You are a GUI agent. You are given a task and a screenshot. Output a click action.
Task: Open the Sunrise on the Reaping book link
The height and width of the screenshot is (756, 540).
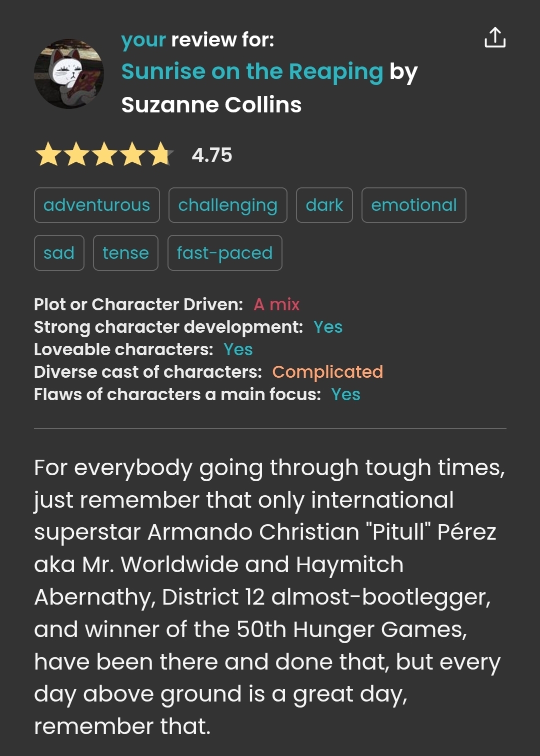pyautogui.click(x=252, y=71)
